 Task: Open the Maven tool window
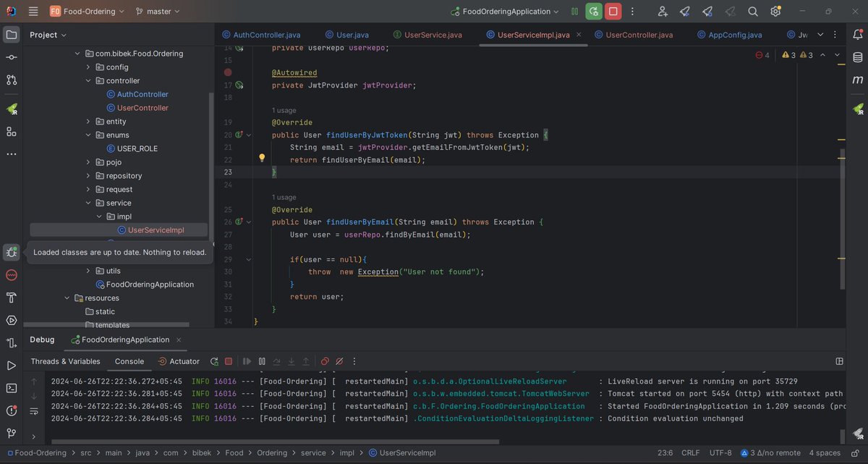click(x=857, y=80)
